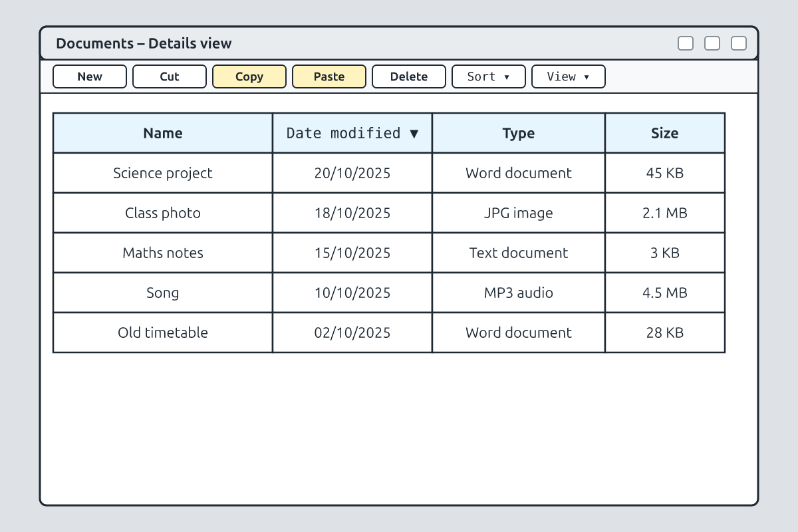Open the Sort dropdown
Screen dimensions: 798x532
(489, 76)
